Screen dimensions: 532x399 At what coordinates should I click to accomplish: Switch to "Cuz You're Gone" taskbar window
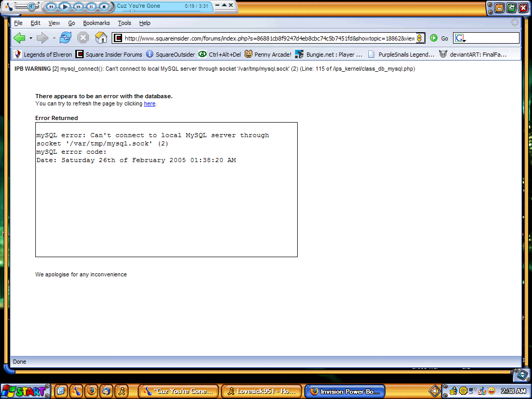point(179,391)
